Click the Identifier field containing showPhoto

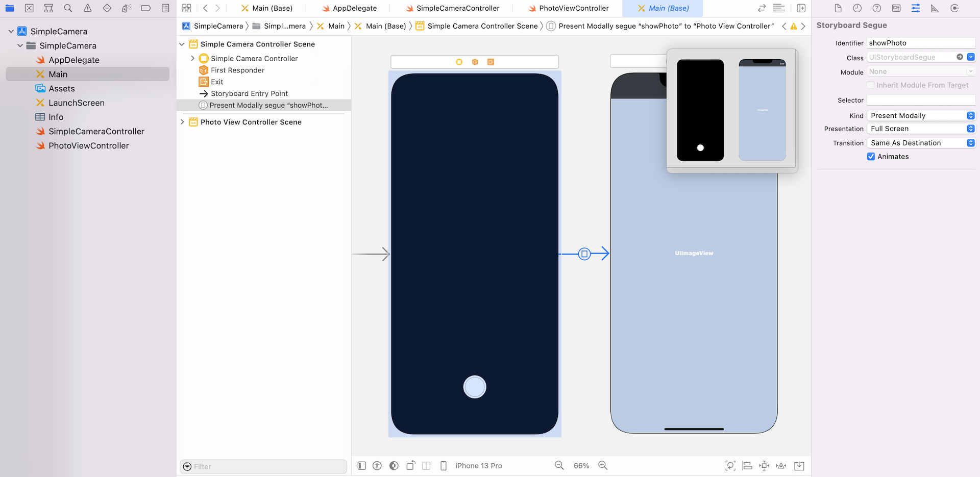920,43
